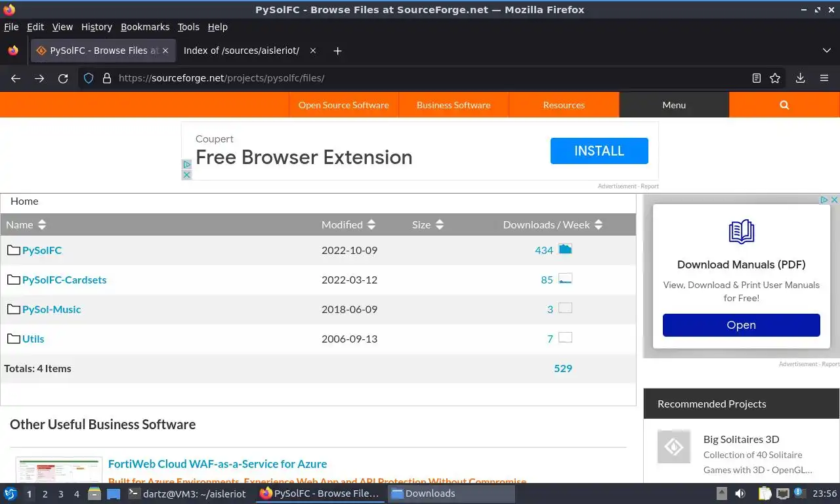The image size is (840, 504).
Task: Go forward in browser history
Action: tap(39, 78)
